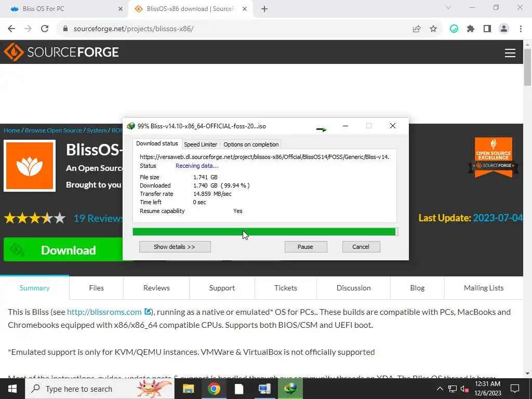
Task: Click the monitor app taskbar icon
Action: coord(264,389)
